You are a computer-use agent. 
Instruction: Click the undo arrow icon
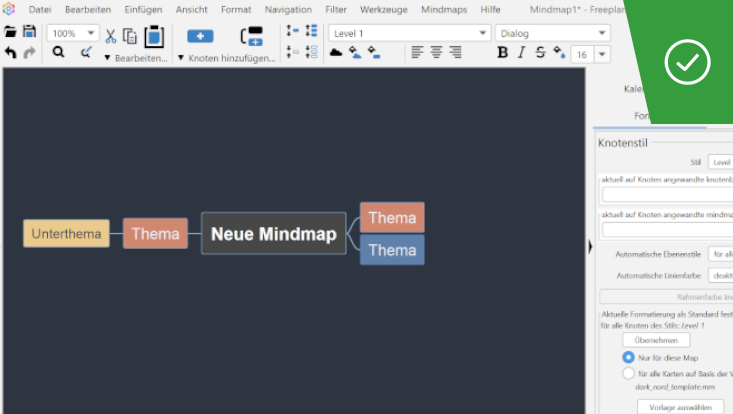pyautogui.click(x=10, y=52)
